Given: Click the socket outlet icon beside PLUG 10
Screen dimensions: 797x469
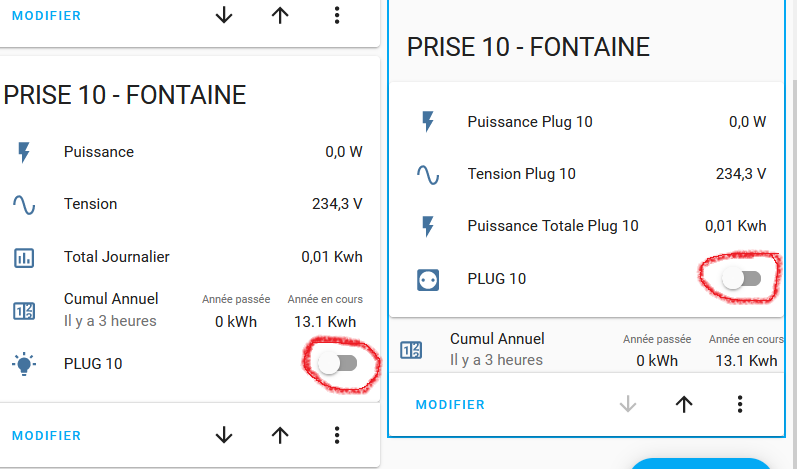Looking at the screenshot, I should [x=428, y=279].
